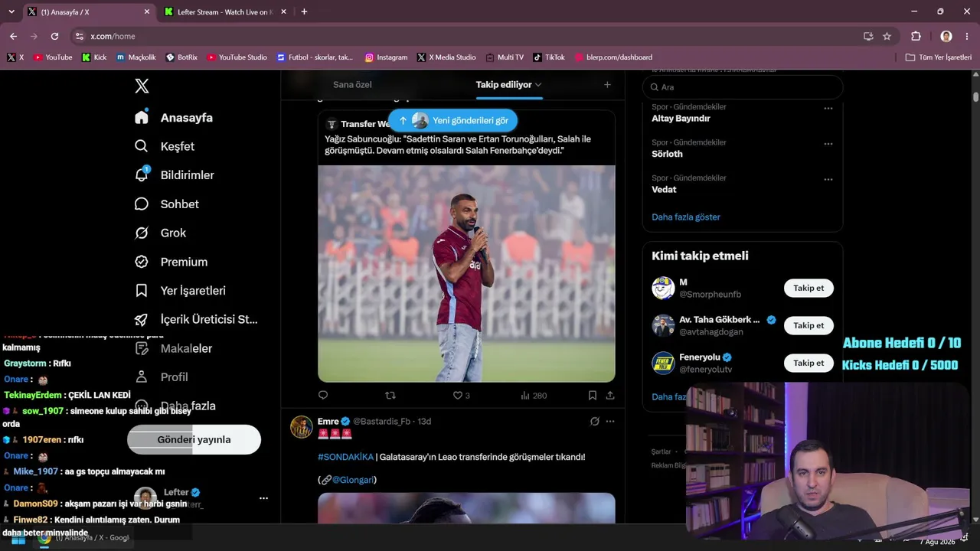Bookmark the Yağız Sabuncuoğlu post

593,396
